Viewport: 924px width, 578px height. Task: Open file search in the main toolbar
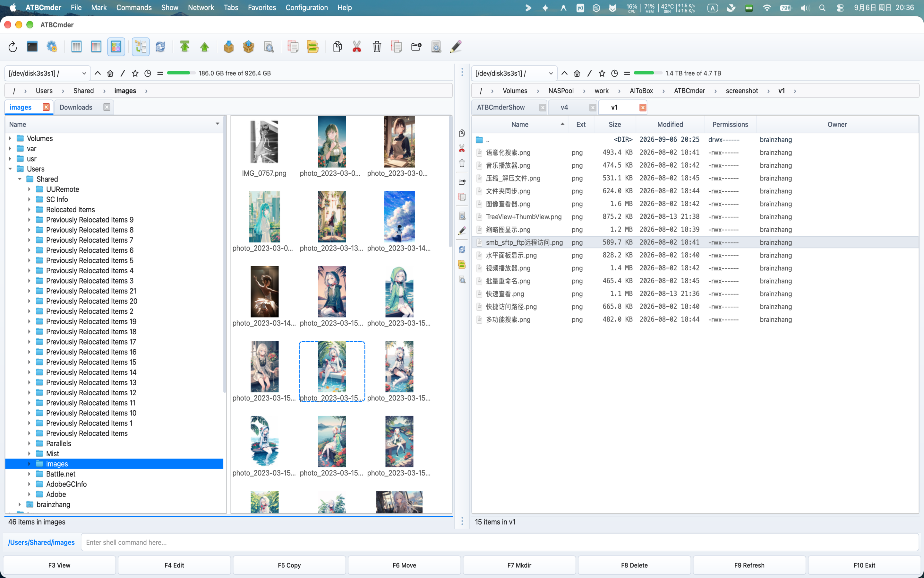[269, 47]
